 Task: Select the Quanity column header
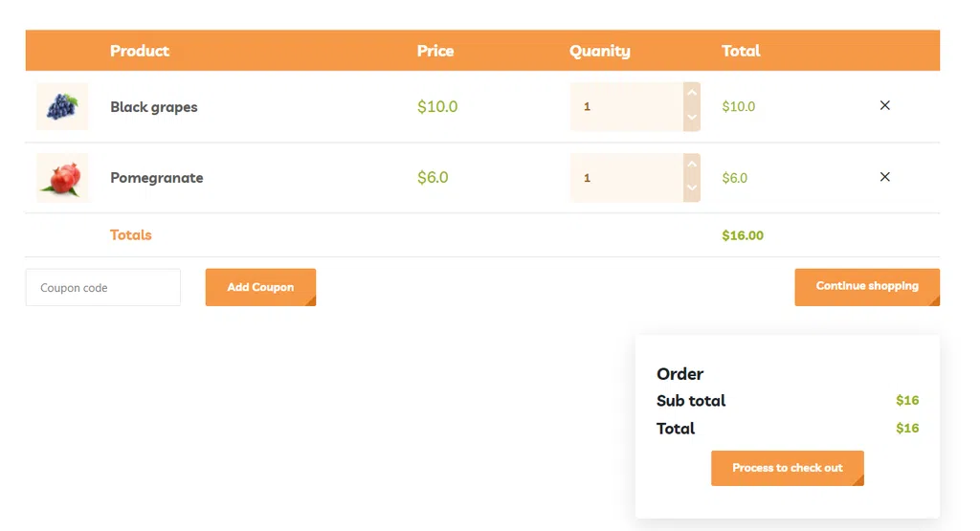coord(600,52)
